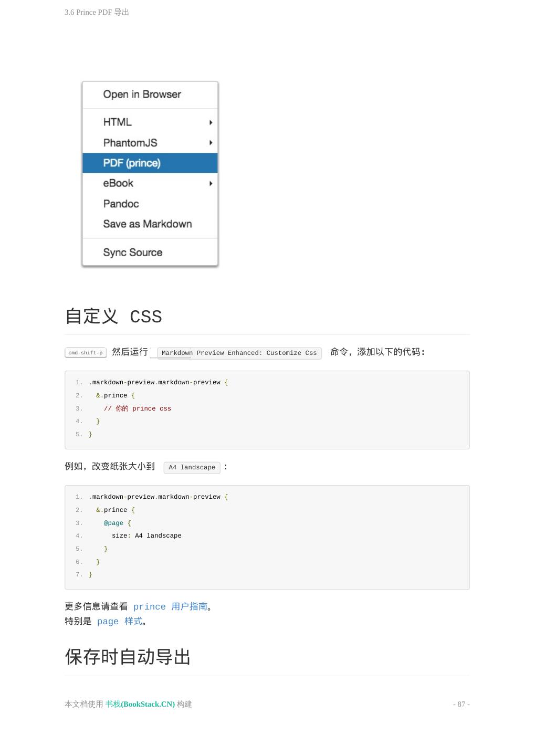
Task: Click the 自定义 CSS heading
Action: [113, 317]
